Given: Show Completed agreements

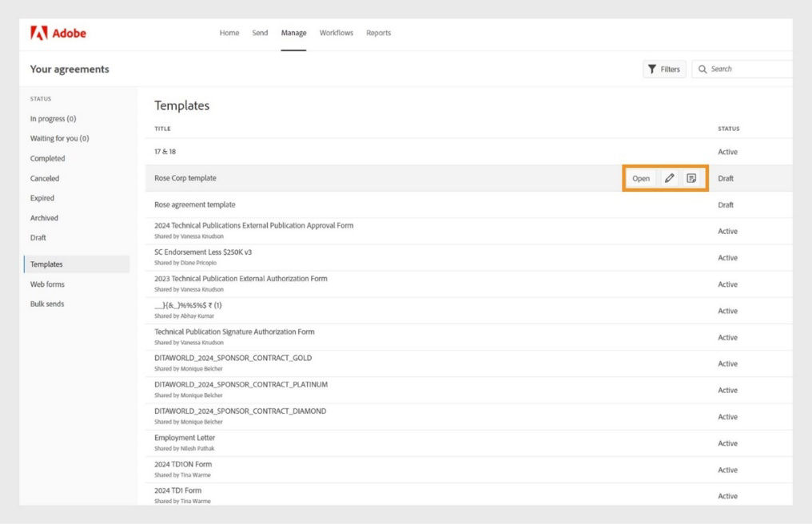Looking at the screenshot, I should pyautogui.click(x=47, y=158).
